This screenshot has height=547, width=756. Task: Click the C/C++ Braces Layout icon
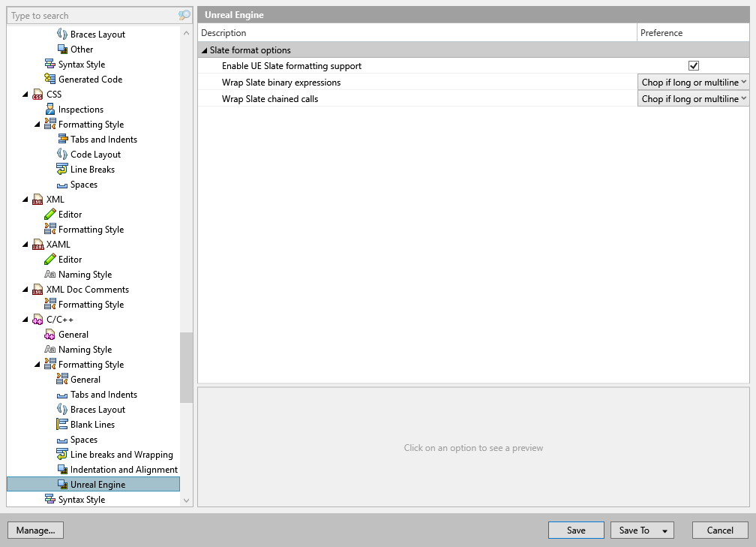(62, 410)
